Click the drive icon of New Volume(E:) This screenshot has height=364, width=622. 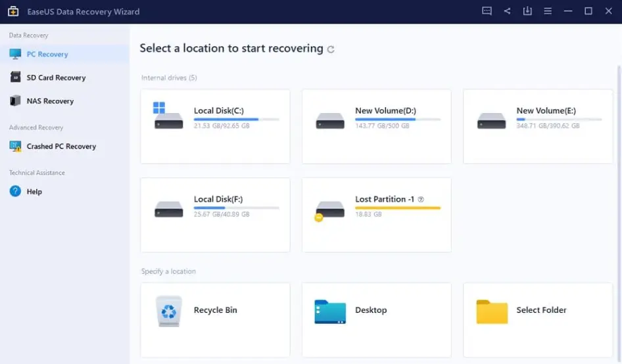pyautogui.click(x=492, y=120)
